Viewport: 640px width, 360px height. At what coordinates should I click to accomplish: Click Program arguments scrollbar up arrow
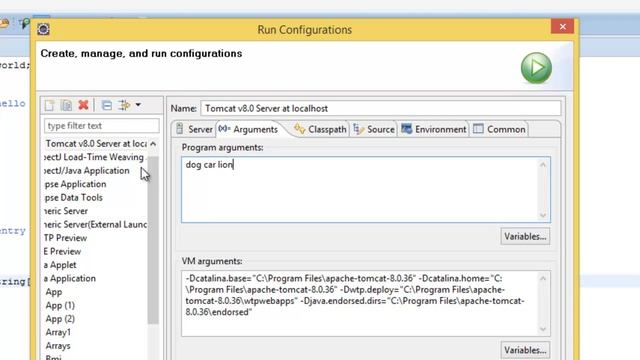[x=543, y=165]
